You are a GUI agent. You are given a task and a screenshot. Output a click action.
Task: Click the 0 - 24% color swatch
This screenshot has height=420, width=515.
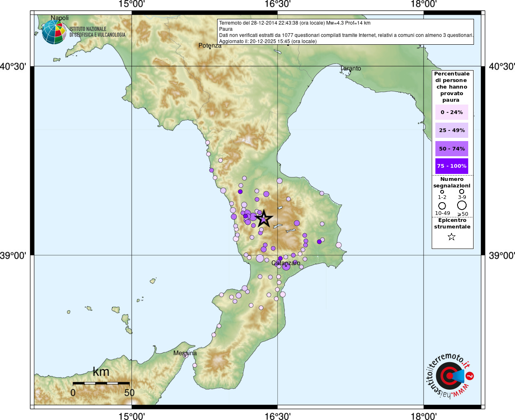coord(451,112)
